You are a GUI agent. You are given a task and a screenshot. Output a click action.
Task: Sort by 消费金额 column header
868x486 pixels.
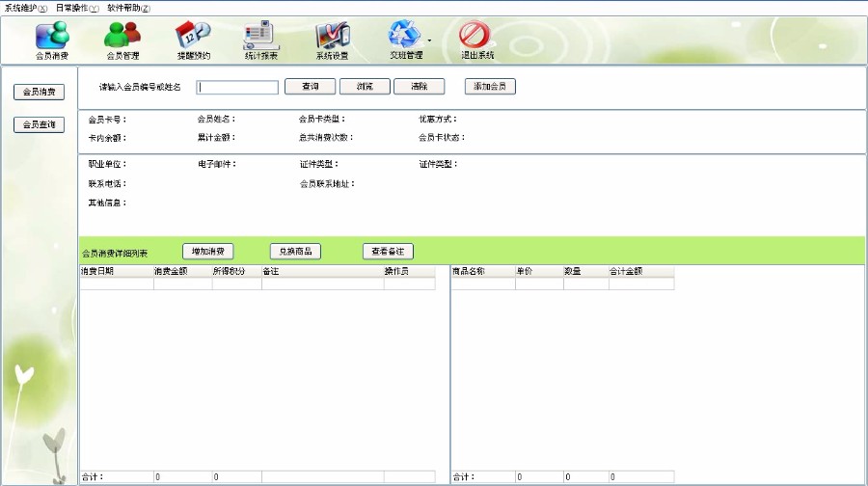182,271
